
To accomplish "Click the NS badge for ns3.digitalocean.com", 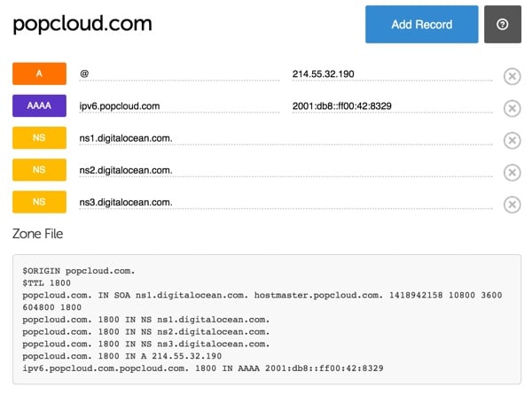I will [x=39, y=202].
